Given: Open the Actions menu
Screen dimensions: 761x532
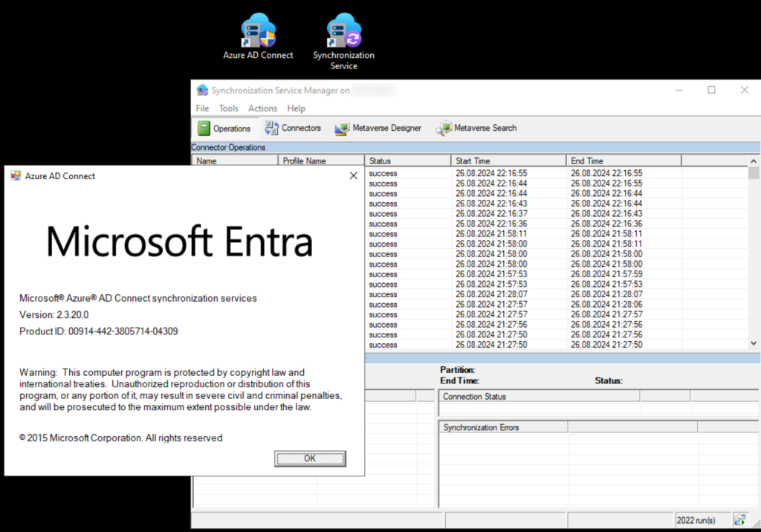Looking at the screenshot, I should point(262,108).
